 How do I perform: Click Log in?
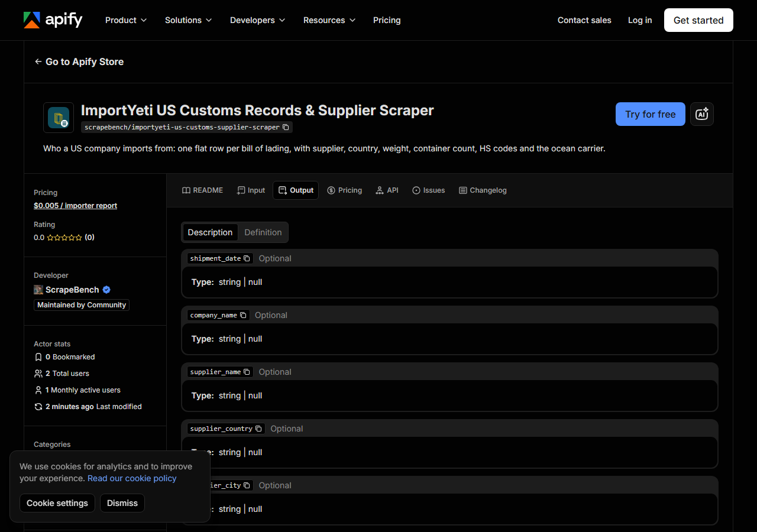click(640, 20)
